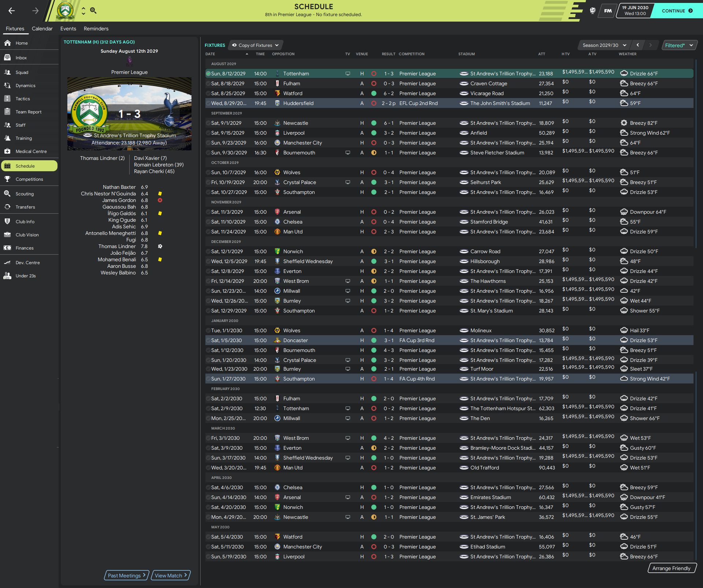Screen dimensions: 703x588
Task: Open the Filtered* dropdown
Action: coord(679,45)
